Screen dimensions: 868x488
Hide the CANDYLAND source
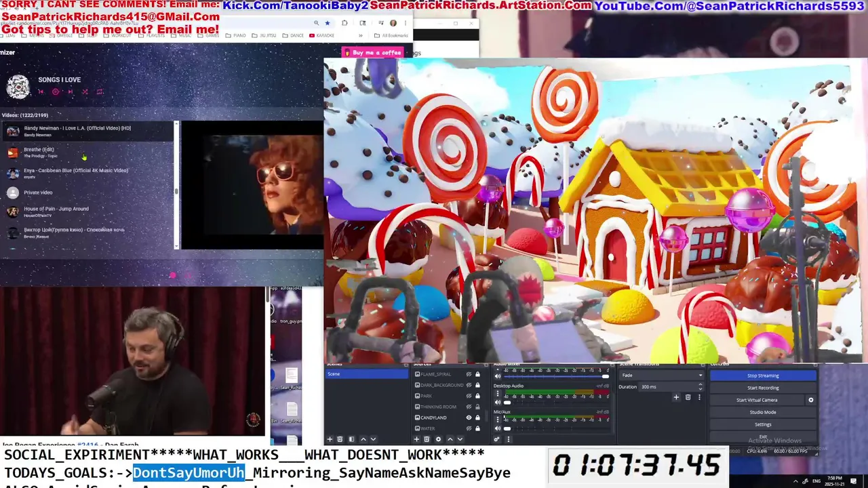coord(469,418)
